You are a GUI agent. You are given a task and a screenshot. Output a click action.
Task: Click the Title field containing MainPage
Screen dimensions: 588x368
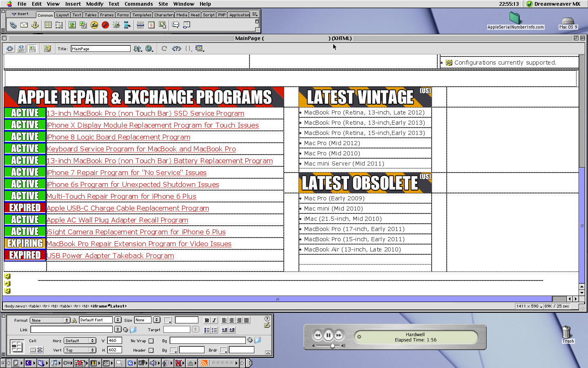100,49
